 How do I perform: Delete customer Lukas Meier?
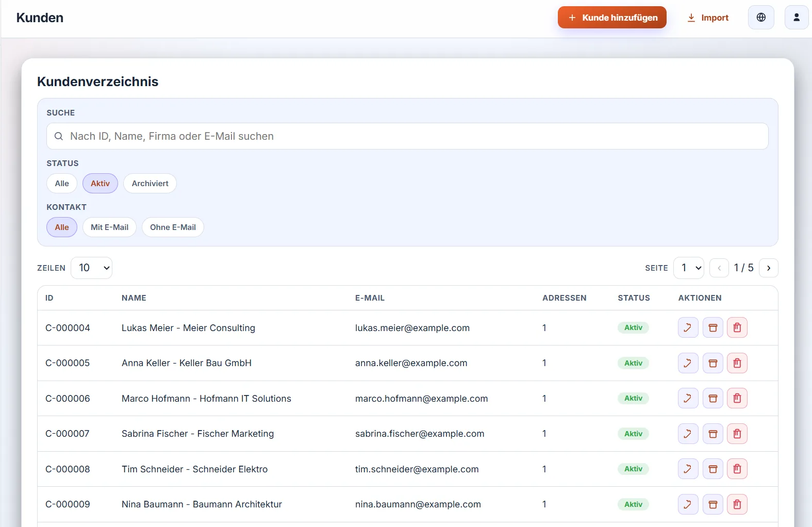click(x=737, y=327)
